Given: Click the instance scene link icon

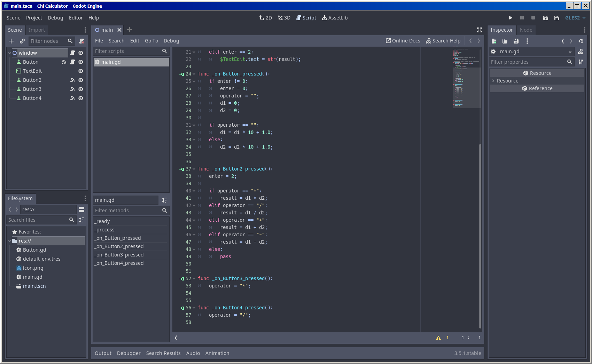Looking at the screenshot, I should (22, 41).
